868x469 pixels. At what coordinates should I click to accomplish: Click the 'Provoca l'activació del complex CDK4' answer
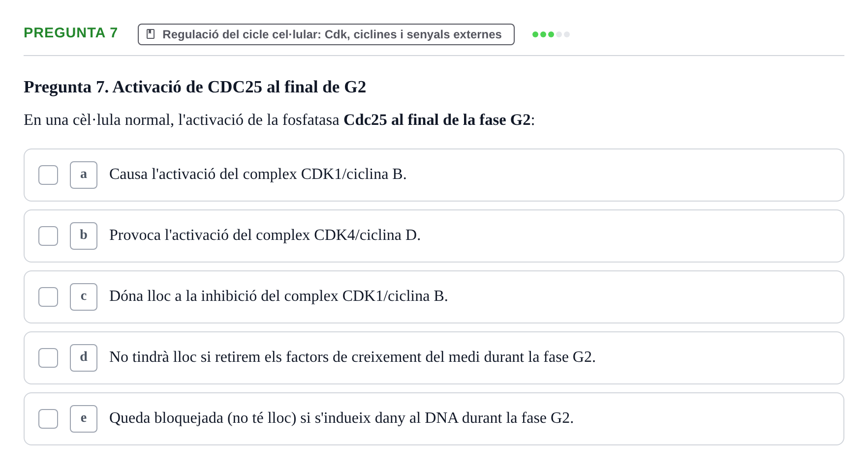click(265, 235)
